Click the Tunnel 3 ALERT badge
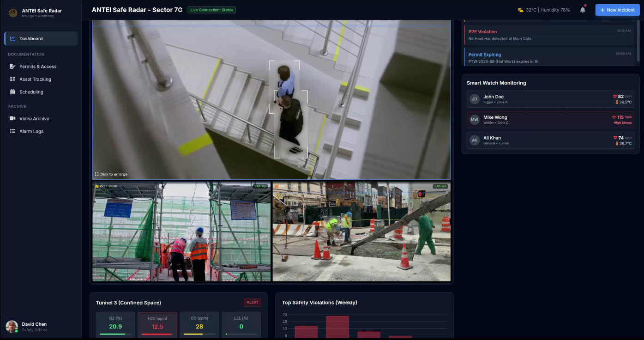 [x=253, y=303]
